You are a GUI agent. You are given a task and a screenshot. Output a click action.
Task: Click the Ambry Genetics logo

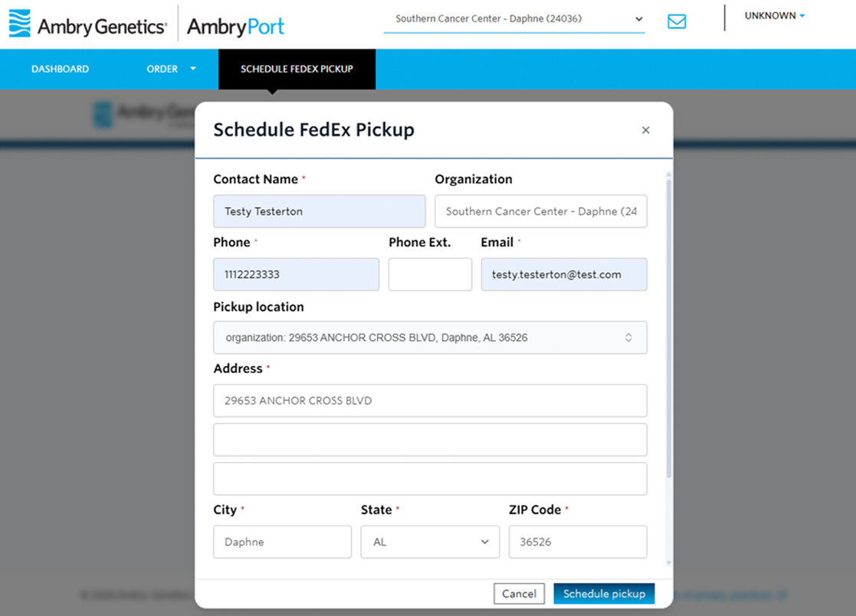pyautogui.click(x=88, y=25)
